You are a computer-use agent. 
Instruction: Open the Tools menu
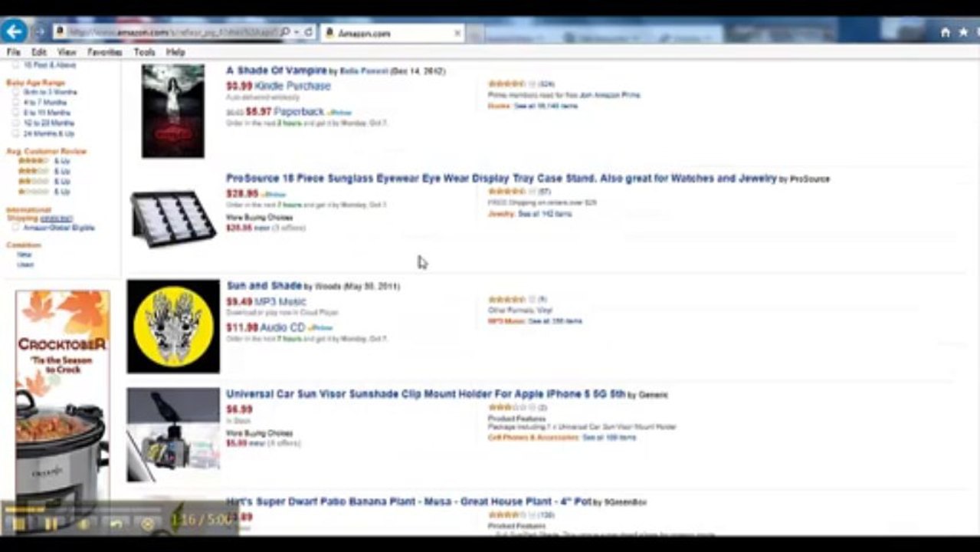pyautogui.click(x=144, y=52)
